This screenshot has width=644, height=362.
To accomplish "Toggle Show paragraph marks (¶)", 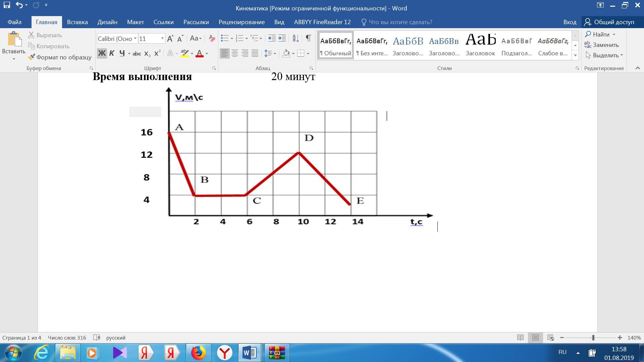I will tap(308, 38).
